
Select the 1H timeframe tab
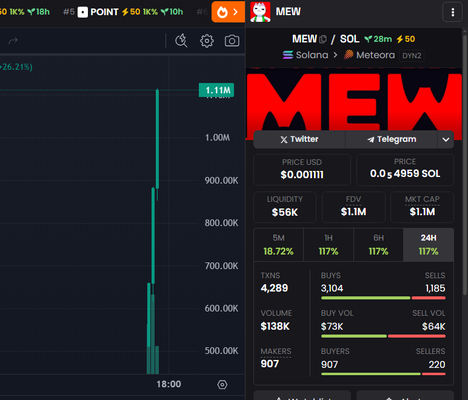point(328,245)
